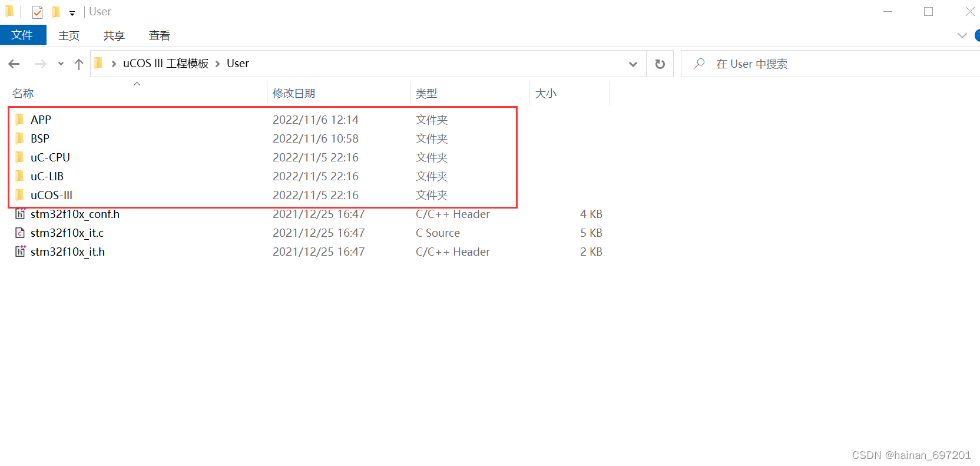Select the folder name uCOS-III
This screenshot has height=466, width=980.
[x=51, y=195]
